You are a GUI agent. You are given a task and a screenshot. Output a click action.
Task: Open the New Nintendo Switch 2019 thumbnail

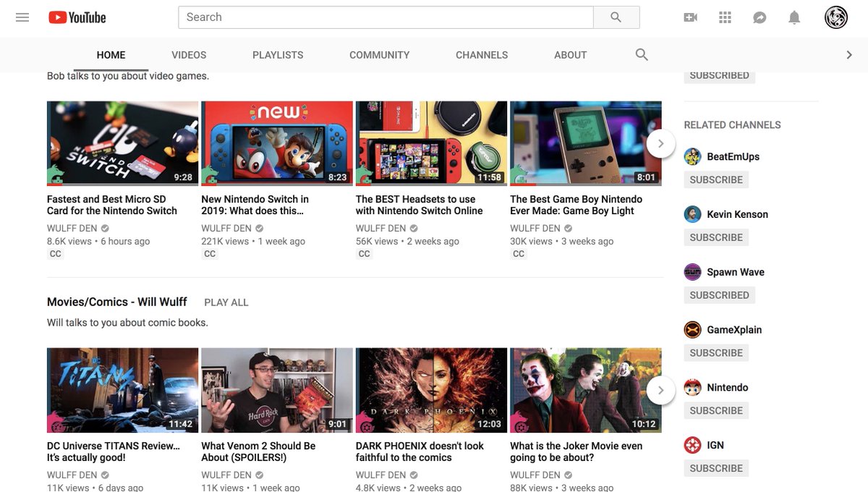point(277,143)
